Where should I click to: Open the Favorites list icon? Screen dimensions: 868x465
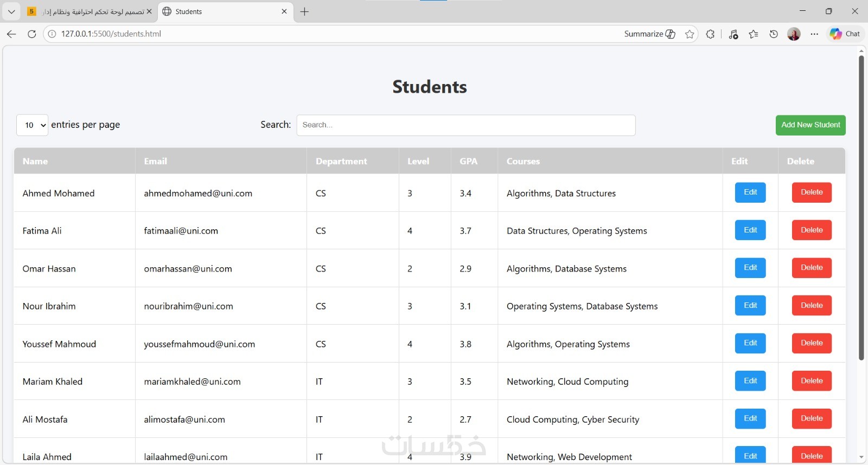(x=754, y=34)
